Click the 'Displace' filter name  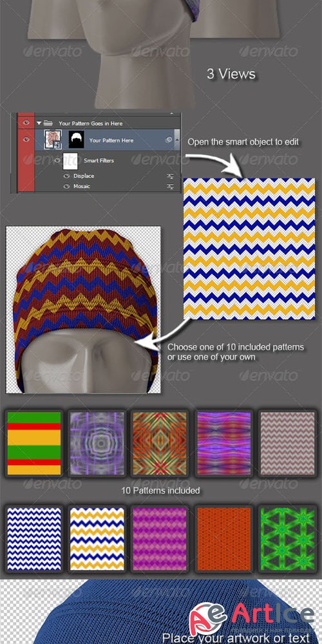pos(84,176)
